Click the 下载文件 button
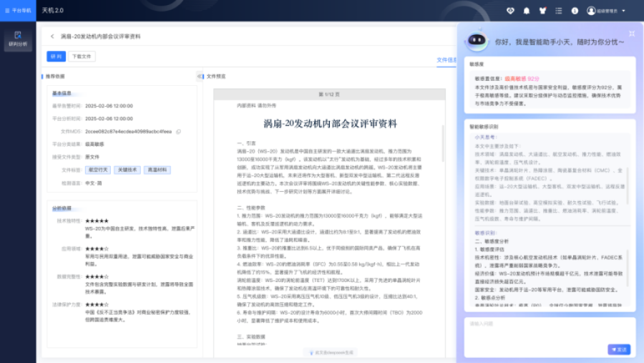The height and width of the screenshot is (363, 644). point(81,57)
